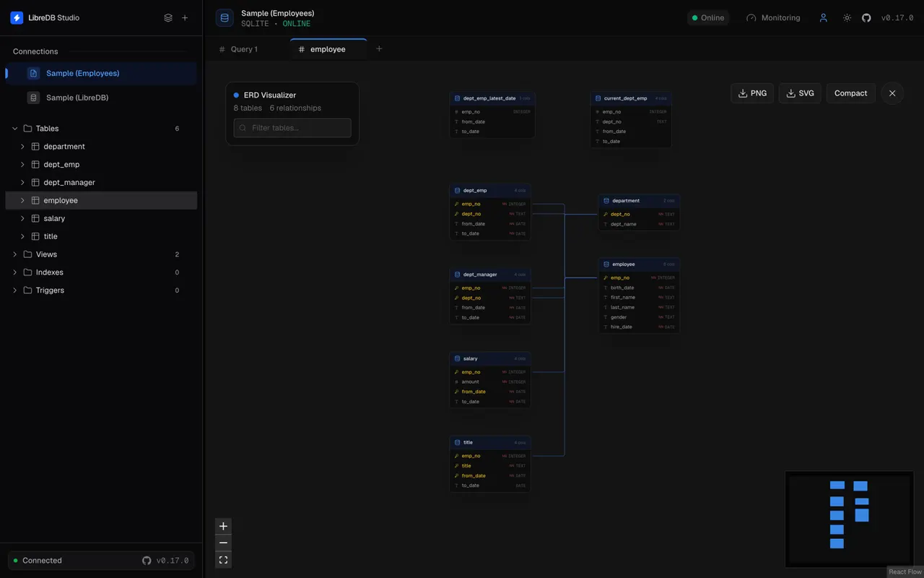Click the v0.17.0 version label in top bar
This screenshot has width=924, height=578.
(897, 18)
